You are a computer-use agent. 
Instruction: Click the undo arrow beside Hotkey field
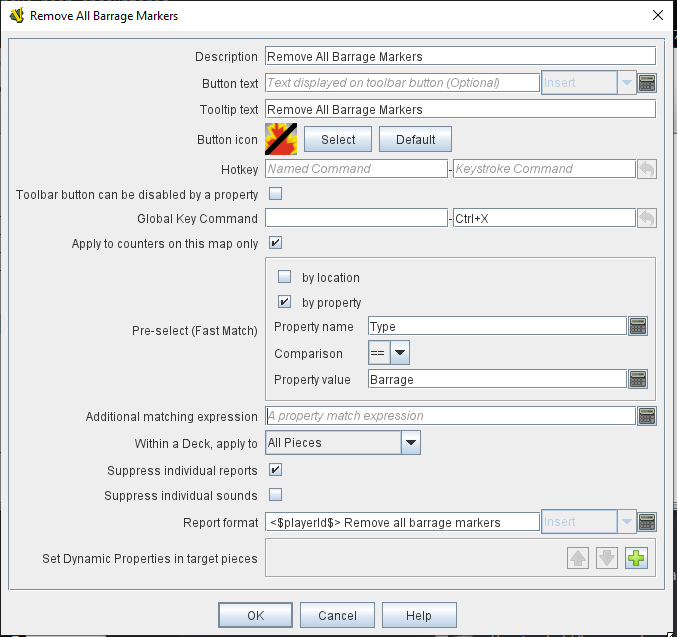[646, 169]
